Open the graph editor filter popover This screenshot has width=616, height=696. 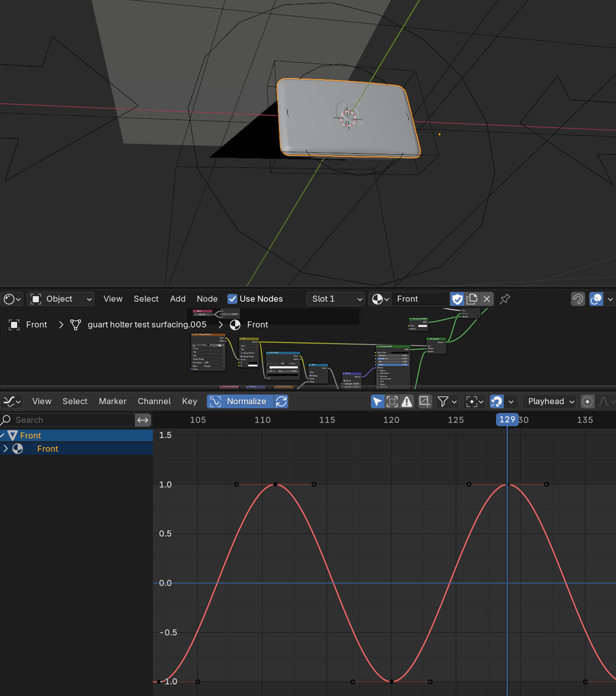446,402
